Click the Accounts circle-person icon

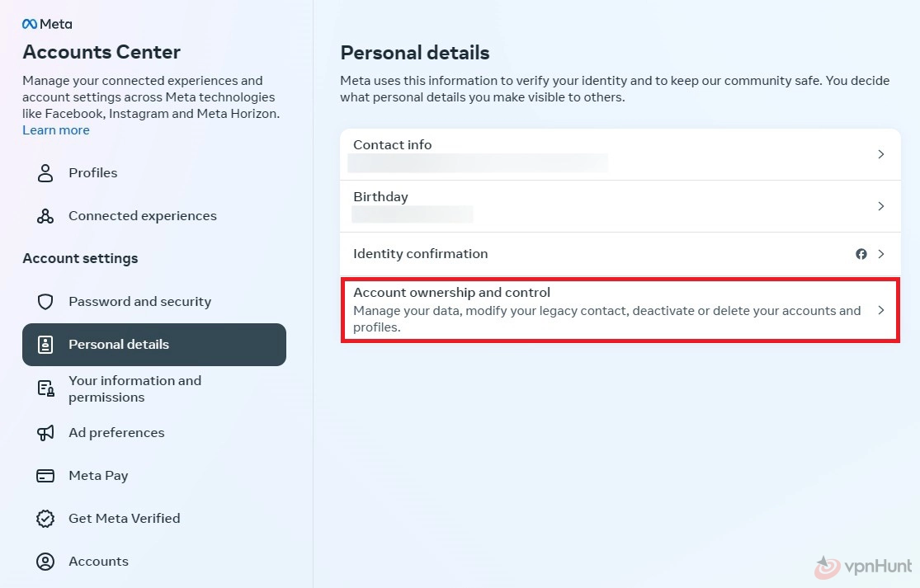[x=45, y=561]
